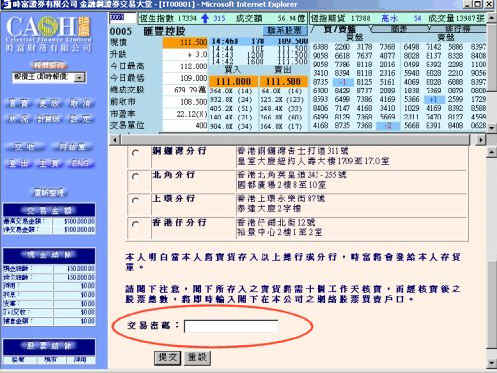
Task: Select the 北角分行 branch radio button
Action: tap(135, 177)
